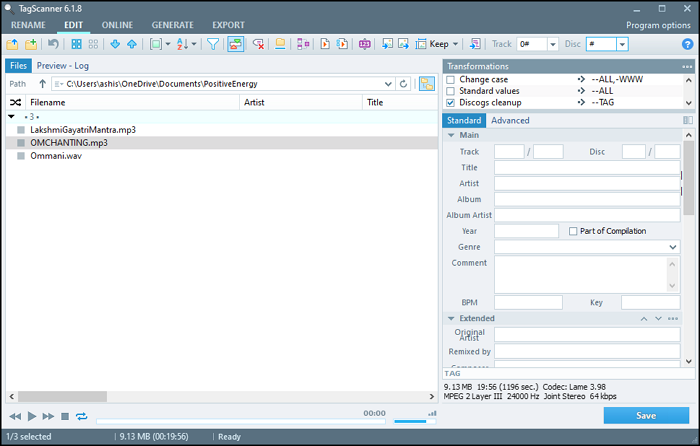Screen dimensions: 700x446
Task: Open the sort options dropdown arrow
Action: 194,44
